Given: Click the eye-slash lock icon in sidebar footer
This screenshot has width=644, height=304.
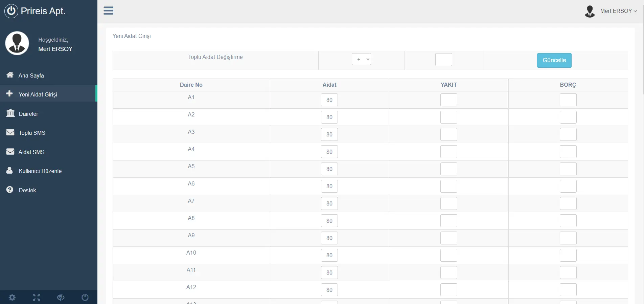Looking at the screenshot, I should 61,297.
